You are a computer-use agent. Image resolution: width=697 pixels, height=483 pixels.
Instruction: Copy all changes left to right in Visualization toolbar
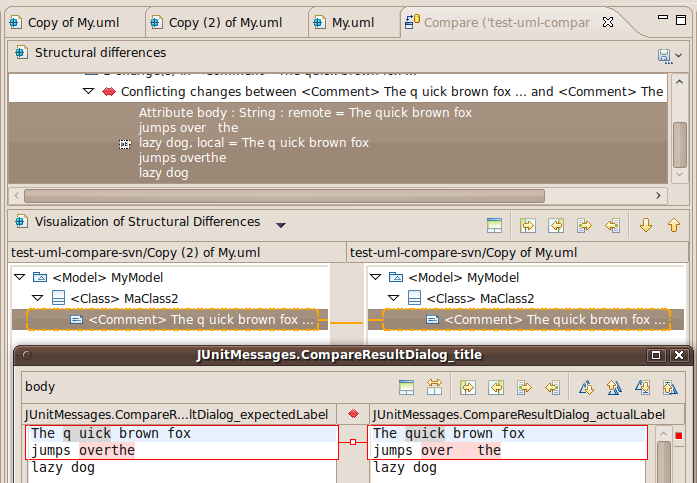528,226
